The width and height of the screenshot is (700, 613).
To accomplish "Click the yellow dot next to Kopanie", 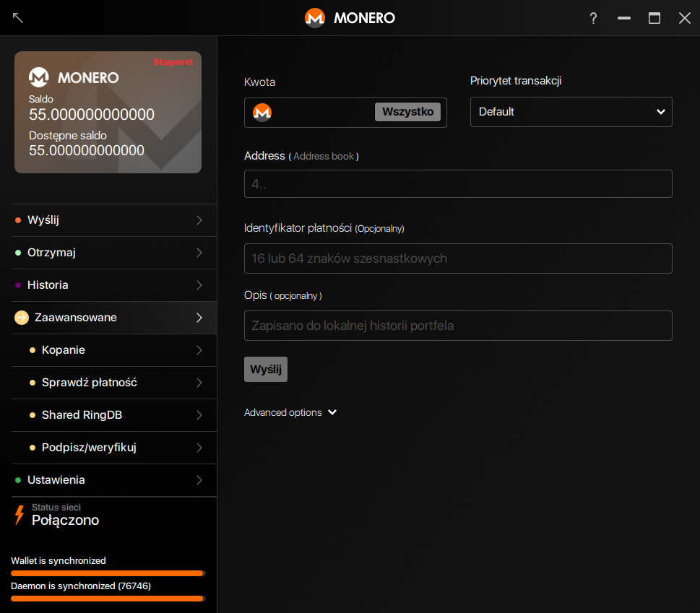I will [32, 350].
